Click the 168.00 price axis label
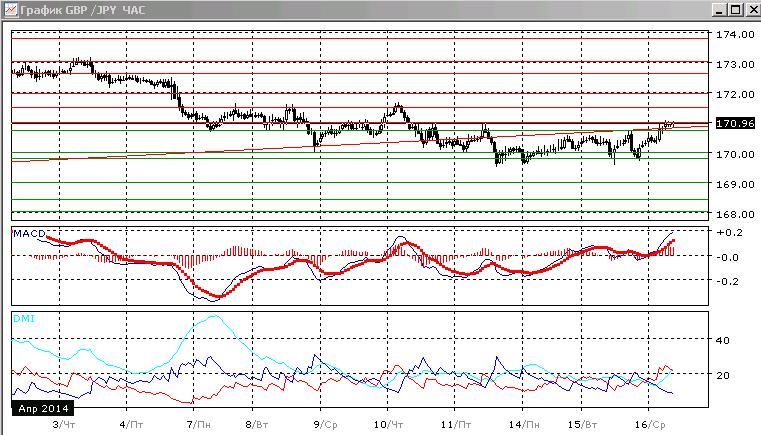761x435 pixels. pos(735,214)
